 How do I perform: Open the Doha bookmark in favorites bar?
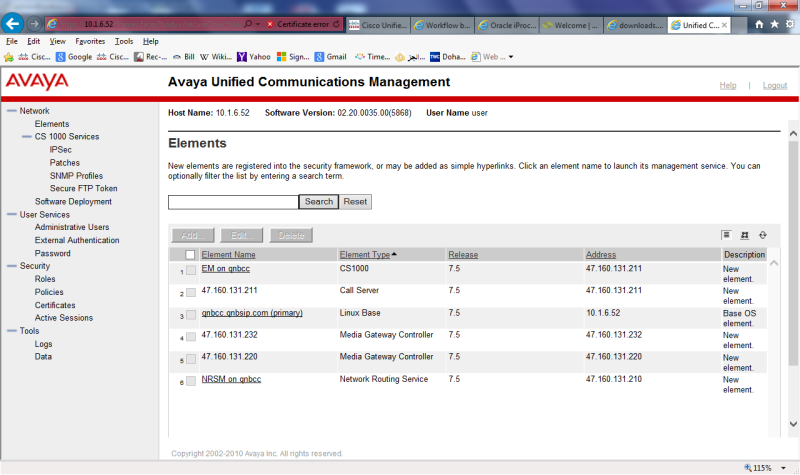click(x=447, y=57)
